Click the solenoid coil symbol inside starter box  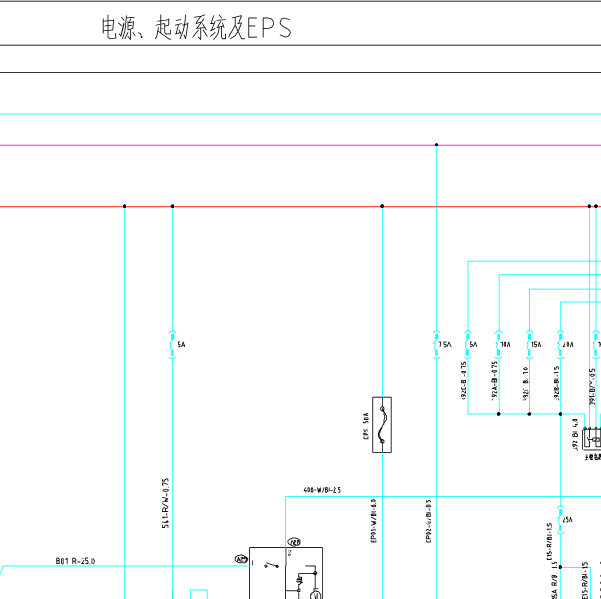(299, 583)
